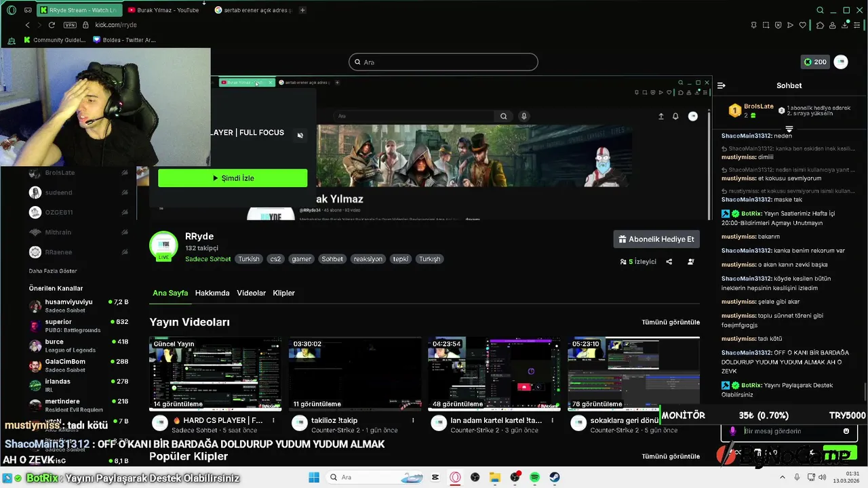Viewport: 868px width, 488px height.
Task: Open GalaCimBom recommended channel
Action: (79, 365)
